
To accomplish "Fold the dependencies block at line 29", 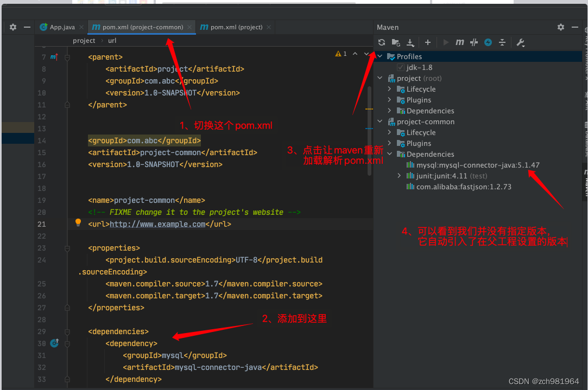I will (67, 332).
